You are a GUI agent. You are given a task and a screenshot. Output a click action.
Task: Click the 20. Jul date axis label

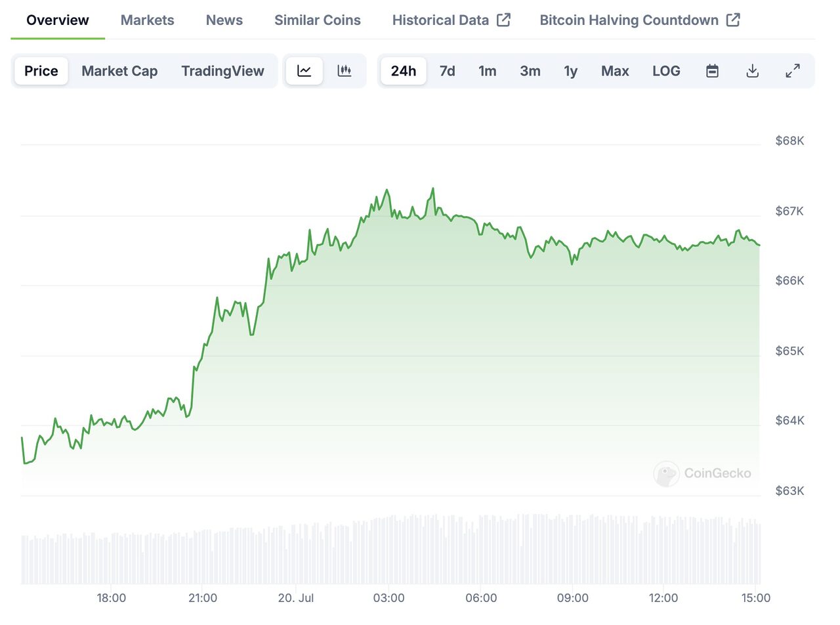point(296,598)
